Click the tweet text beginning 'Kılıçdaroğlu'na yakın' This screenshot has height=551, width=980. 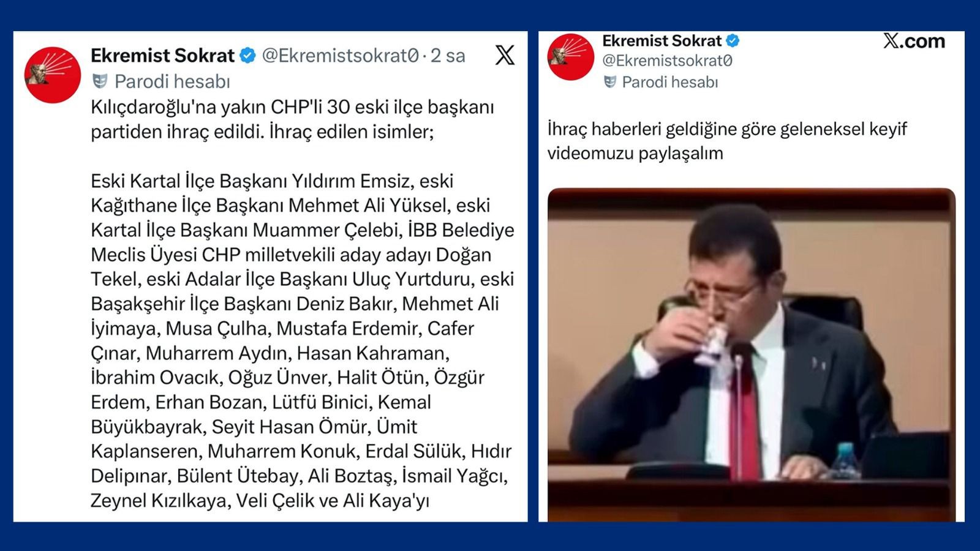(292, 119)
